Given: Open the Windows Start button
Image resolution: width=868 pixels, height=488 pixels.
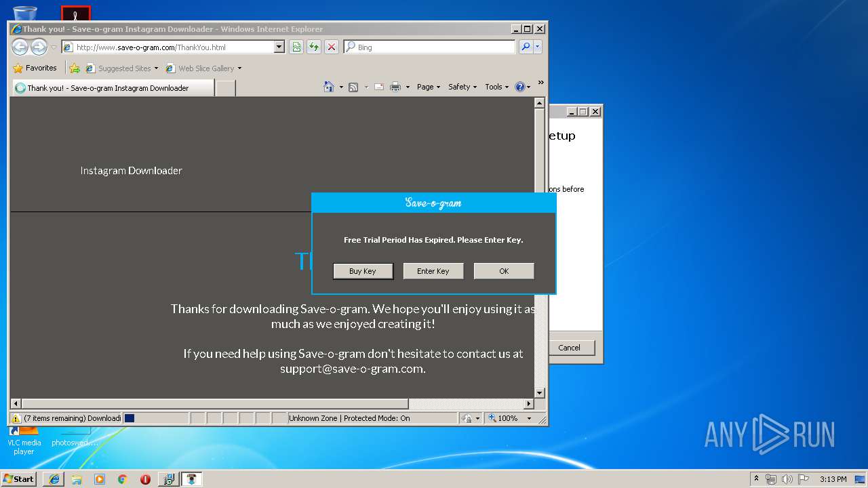Looking at the screenshot, I should 19,479.
